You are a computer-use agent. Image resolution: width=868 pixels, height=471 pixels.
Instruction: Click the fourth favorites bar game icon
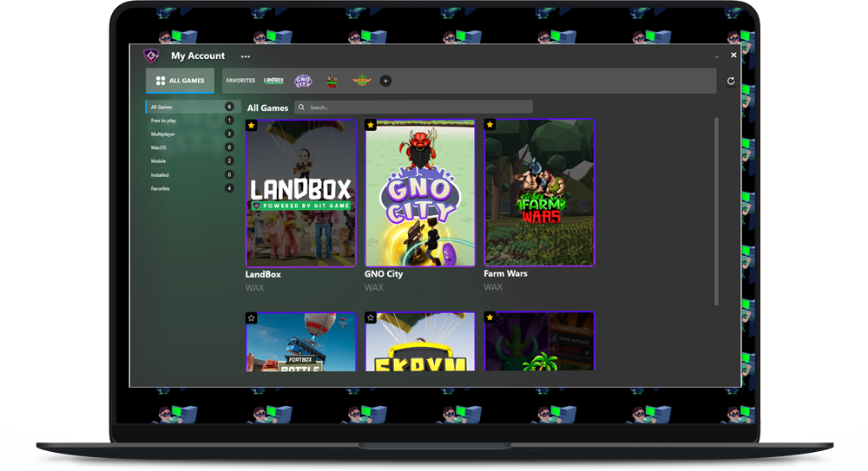point(361,81)
